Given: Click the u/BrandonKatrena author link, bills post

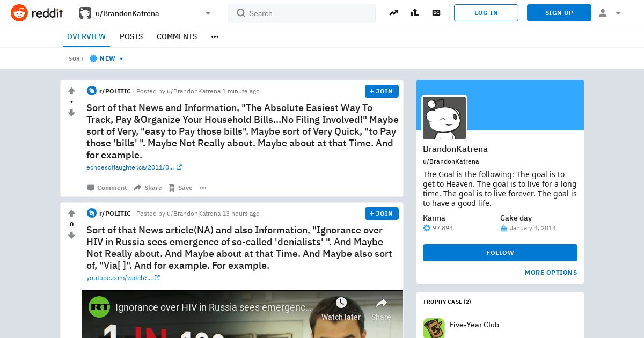Looking at the screenshot, I should pos(194,91).
